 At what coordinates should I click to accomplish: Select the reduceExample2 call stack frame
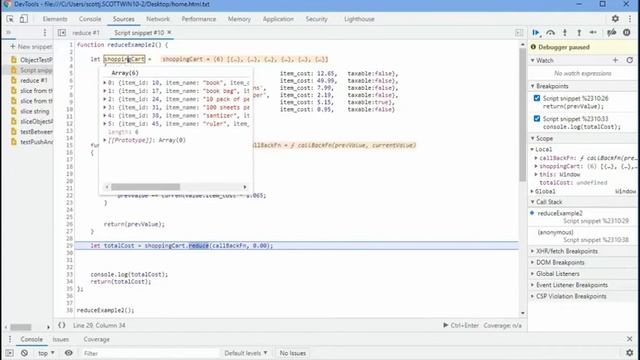[583, 217]
